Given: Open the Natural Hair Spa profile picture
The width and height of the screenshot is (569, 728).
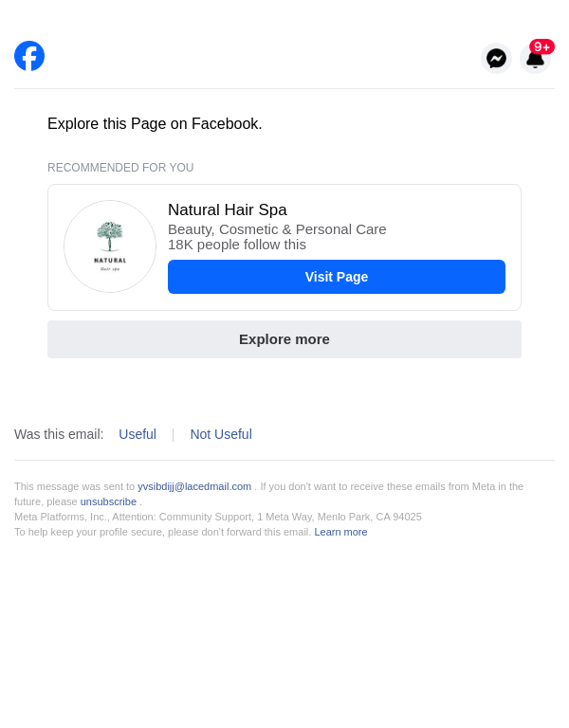Looking at the screenshot, I should coord(110,246).
